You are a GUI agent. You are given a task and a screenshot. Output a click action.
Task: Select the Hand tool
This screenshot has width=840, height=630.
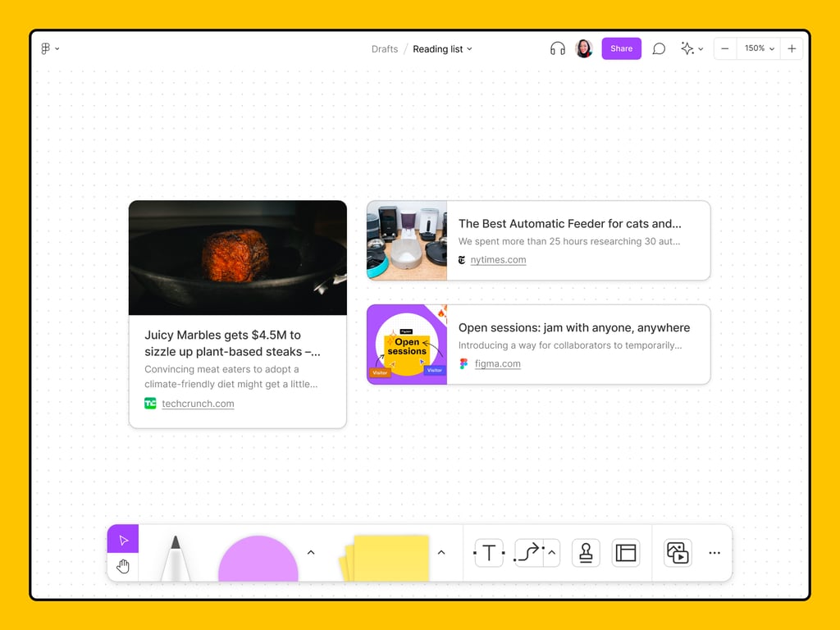[x=123, y=567]
